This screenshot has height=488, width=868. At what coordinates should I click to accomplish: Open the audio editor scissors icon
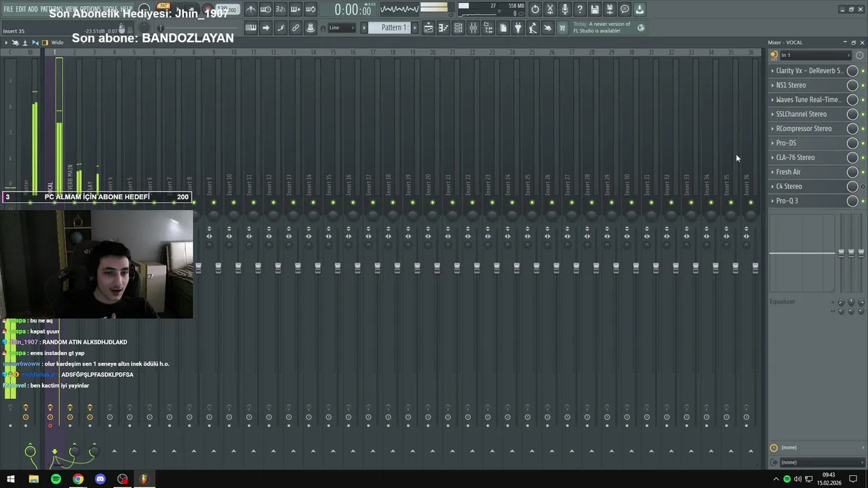(x=550, y=9)
